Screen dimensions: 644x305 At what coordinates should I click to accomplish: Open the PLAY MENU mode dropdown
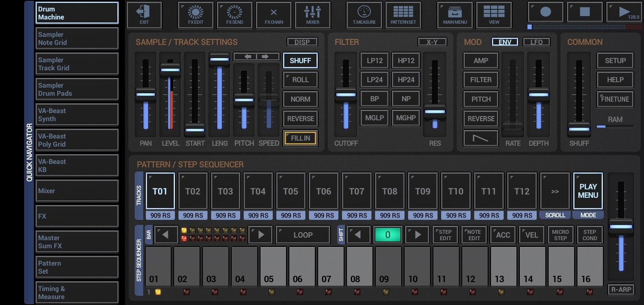588,191
